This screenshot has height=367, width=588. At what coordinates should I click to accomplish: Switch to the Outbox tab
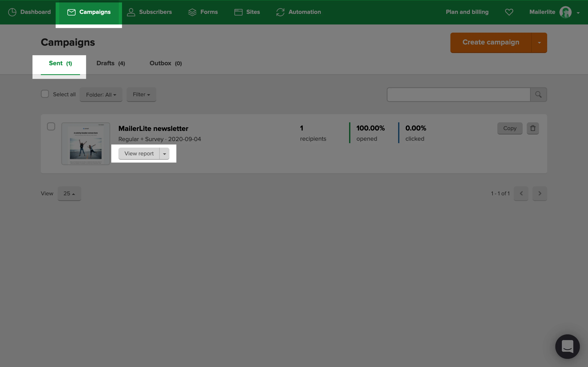[165, 63]
